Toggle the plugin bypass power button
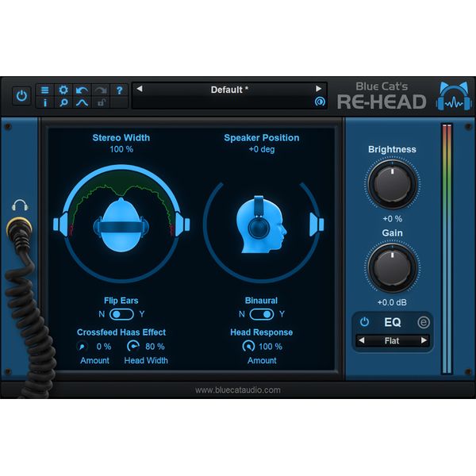Viewport: 476px width, 476px height. [x=21, y=96]
